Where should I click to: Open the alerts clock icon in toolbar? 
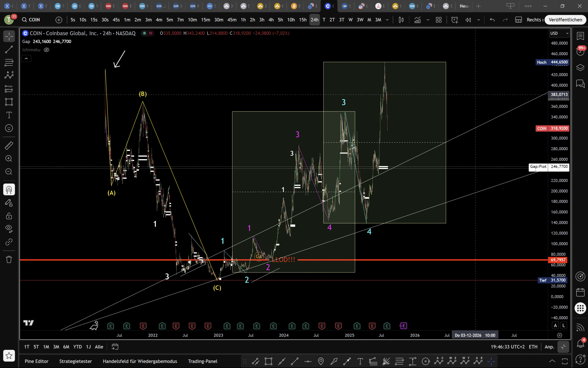(455, 20)
